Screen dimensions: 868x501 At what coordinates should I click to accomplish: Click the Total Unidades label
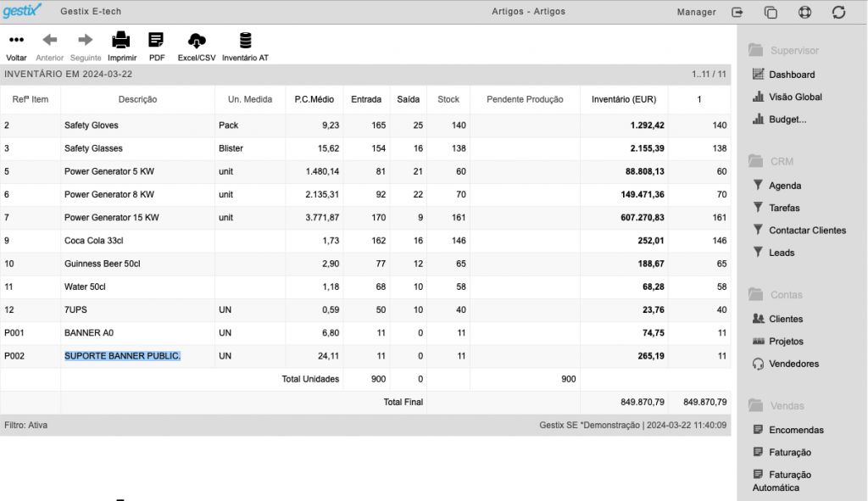click(x=310, y=379)
